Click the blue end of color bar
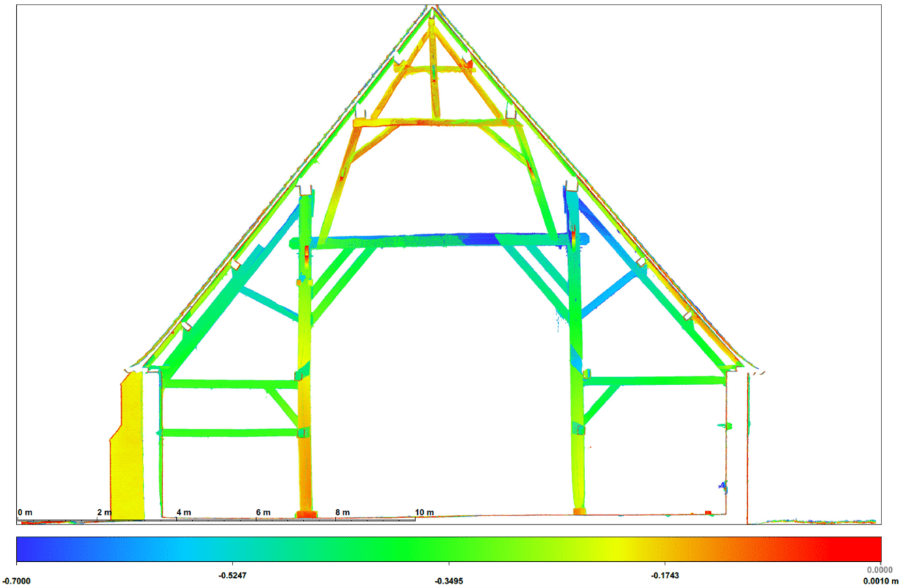 point(33,549)
